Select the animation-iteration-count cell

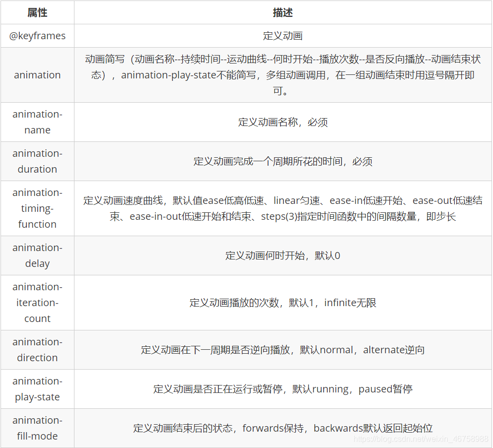[37, 303]
